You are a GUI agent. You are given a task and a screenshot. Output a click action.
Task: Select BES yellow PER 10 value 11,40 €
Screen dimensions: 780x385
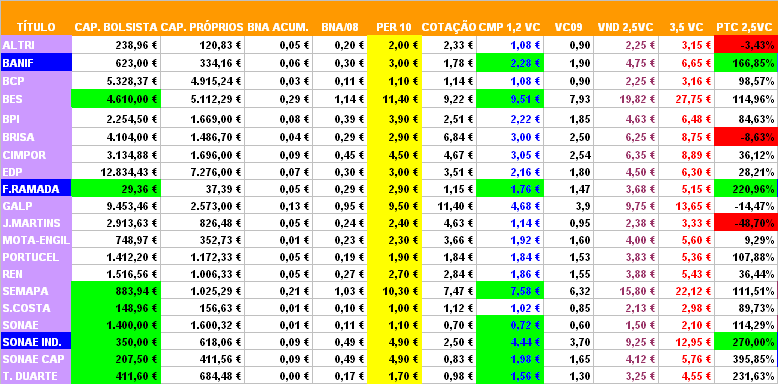(394, 99)
